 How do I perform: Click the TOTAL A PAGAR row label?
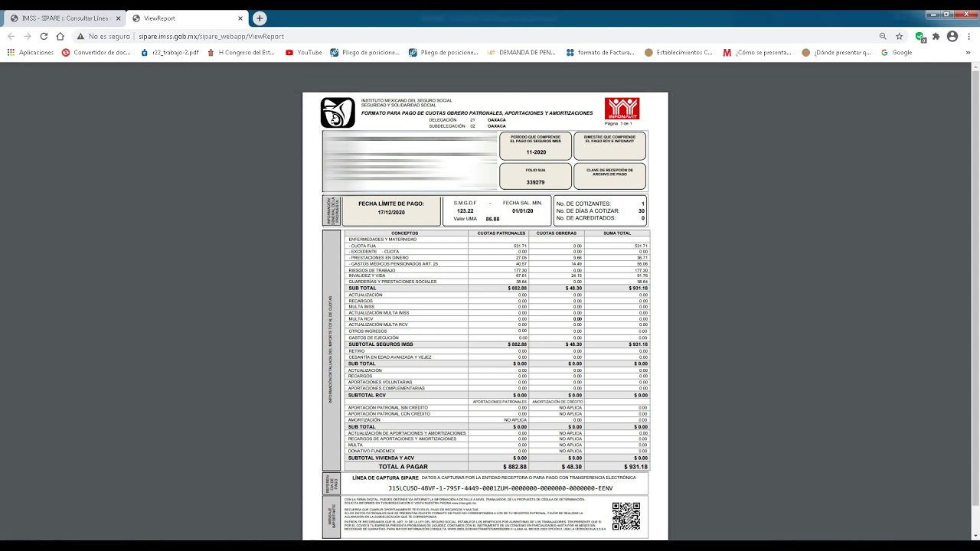click(403, 467)
